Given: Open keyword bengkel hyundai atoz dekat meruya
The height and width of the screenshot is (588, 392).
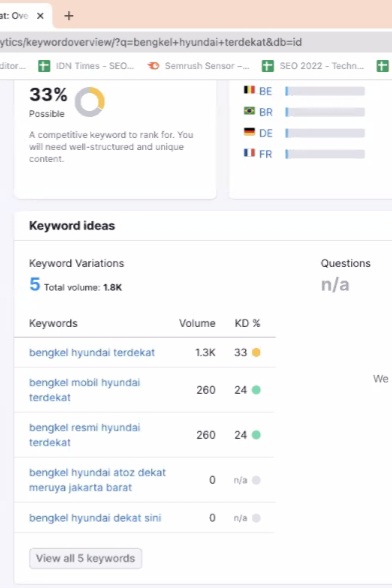Looking at the screenshot, I should [98, 480].
